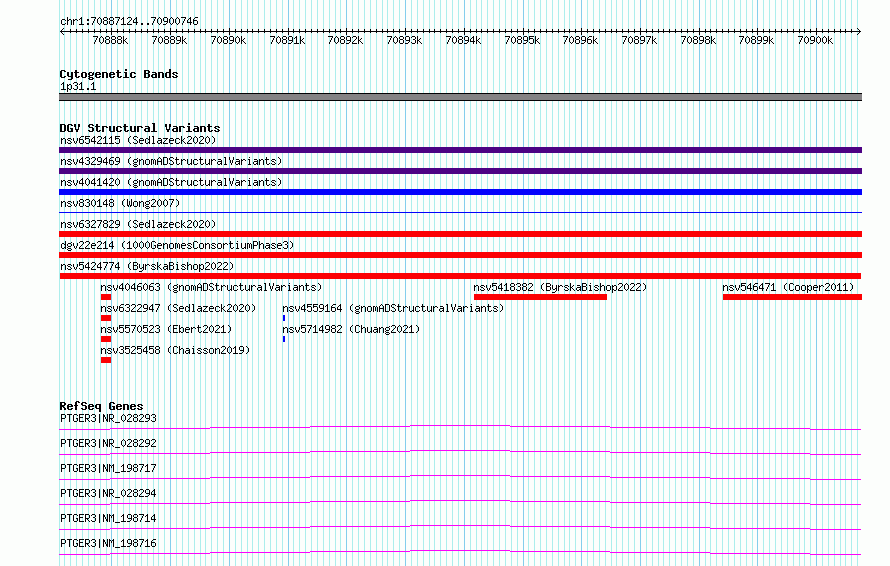Click the red bar under dgv22e214
The image size is (890, 566).
coord(460,255)
